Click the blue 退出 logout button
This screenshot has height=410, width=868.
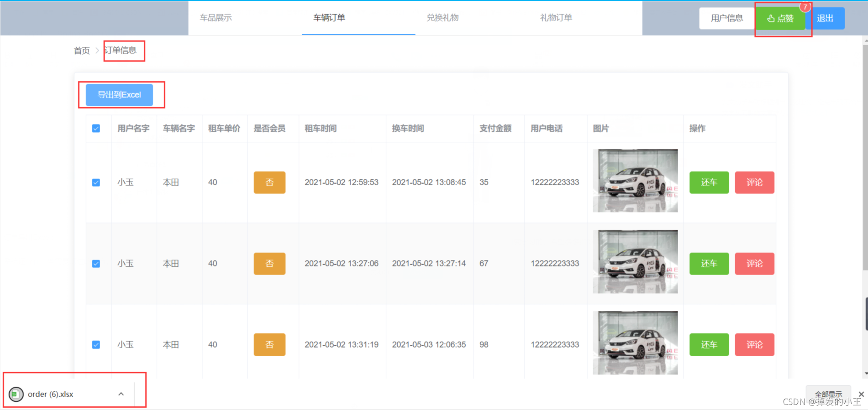click(x=825, y=18)
